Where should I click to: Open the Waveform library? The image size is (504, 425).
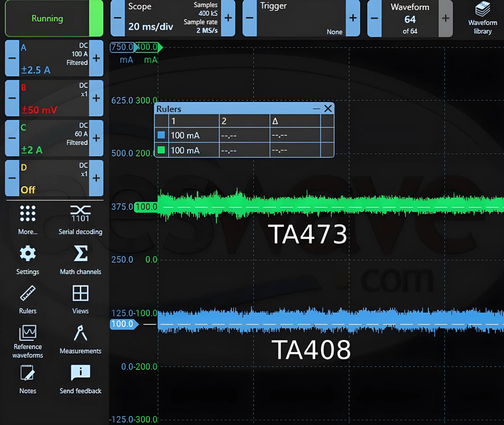pyautogui.click(x=482, y=18)
